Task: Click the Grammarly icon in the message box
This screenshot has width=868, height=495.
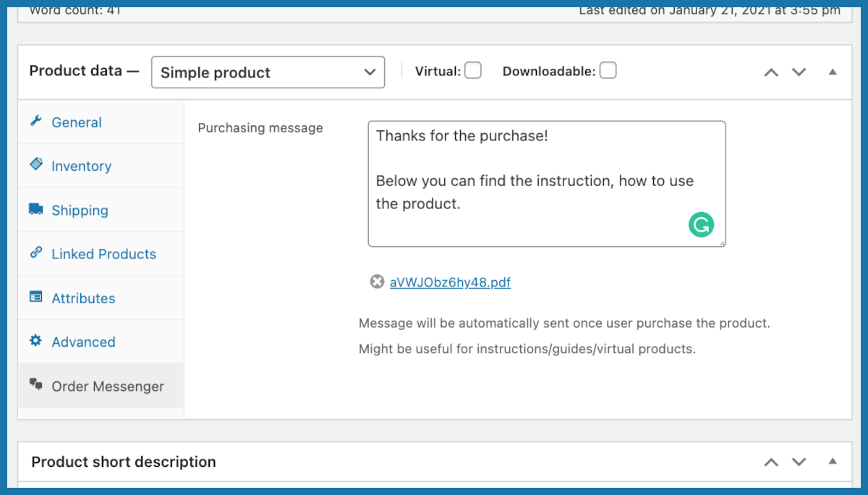Action: coord(700,225)
